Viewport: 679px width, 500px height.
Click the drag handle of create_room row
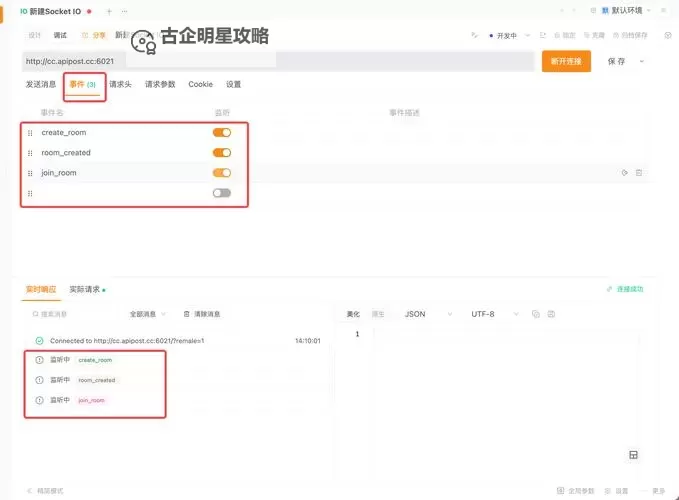point(30,133)
